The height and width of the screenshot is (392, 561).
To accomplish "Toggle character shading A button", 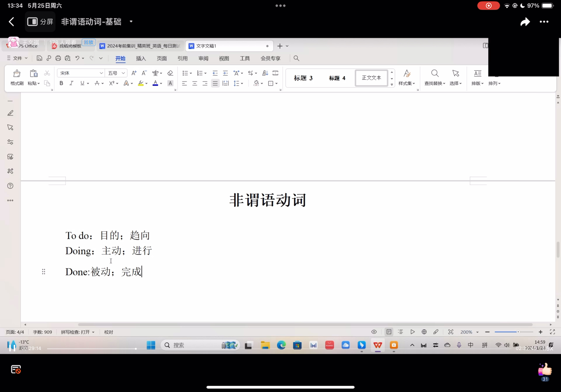I will pos(170,83).
